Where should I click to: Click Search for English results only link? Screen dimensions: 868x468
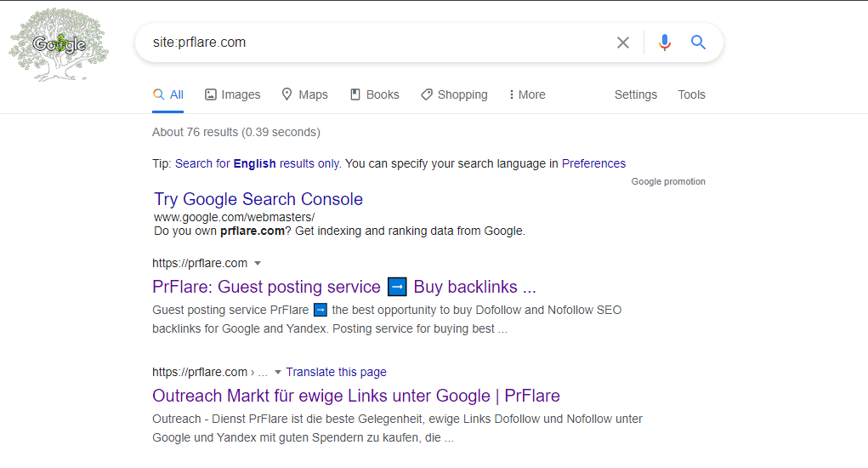pos(258,164)
